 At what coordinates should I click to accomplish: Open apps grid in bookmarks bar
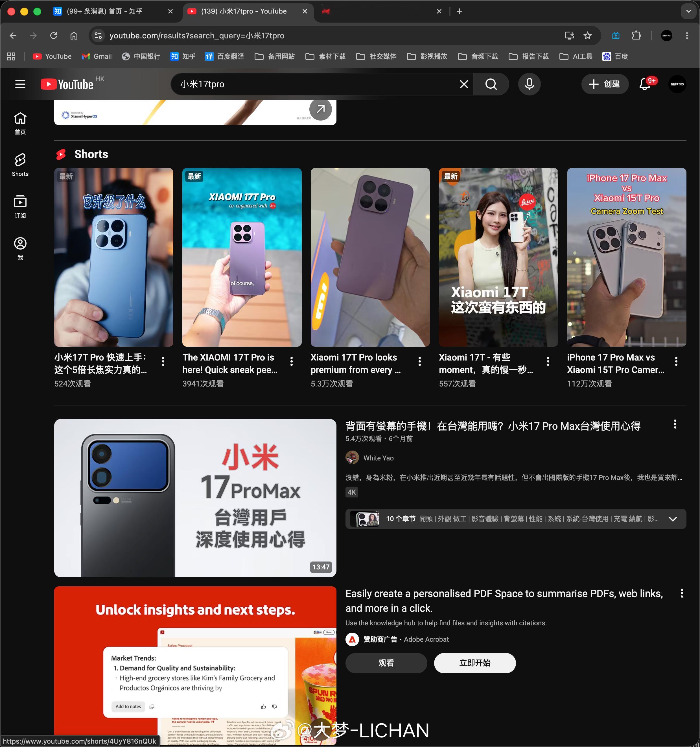click(11, 56)
